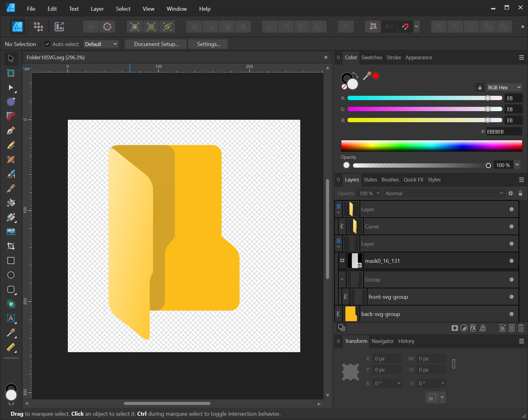Click the Layers panel cog settings icon
Screen dimensions: 528x420
511,193
